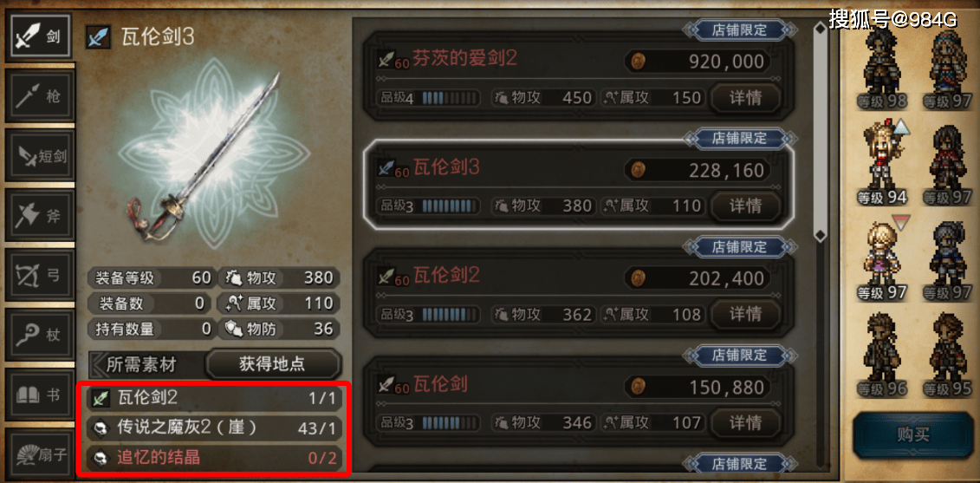
Task: View details (详情) of 瓦伦剑3
Action: click(746, 206)
